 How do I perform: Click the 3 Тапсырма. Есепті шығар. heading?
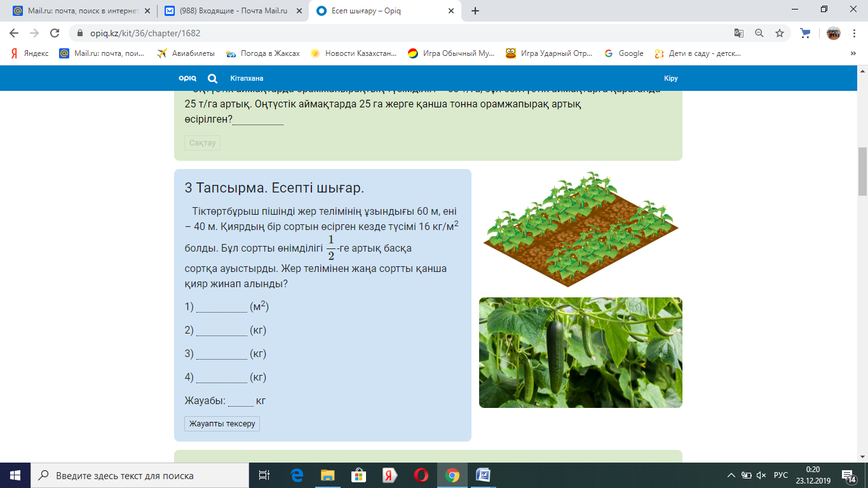click(274, 188)
